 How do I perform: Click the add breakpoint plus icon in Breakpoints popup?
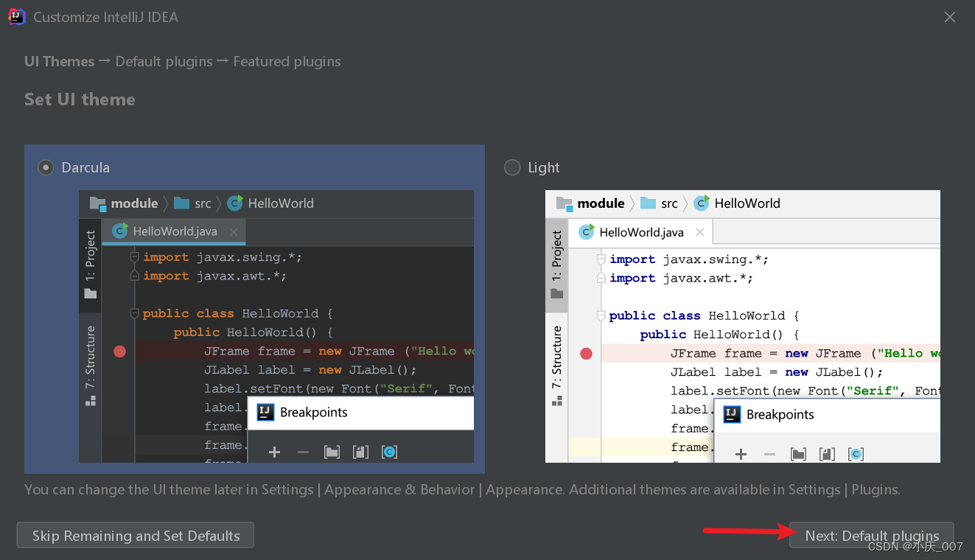(x=274, y=452)
